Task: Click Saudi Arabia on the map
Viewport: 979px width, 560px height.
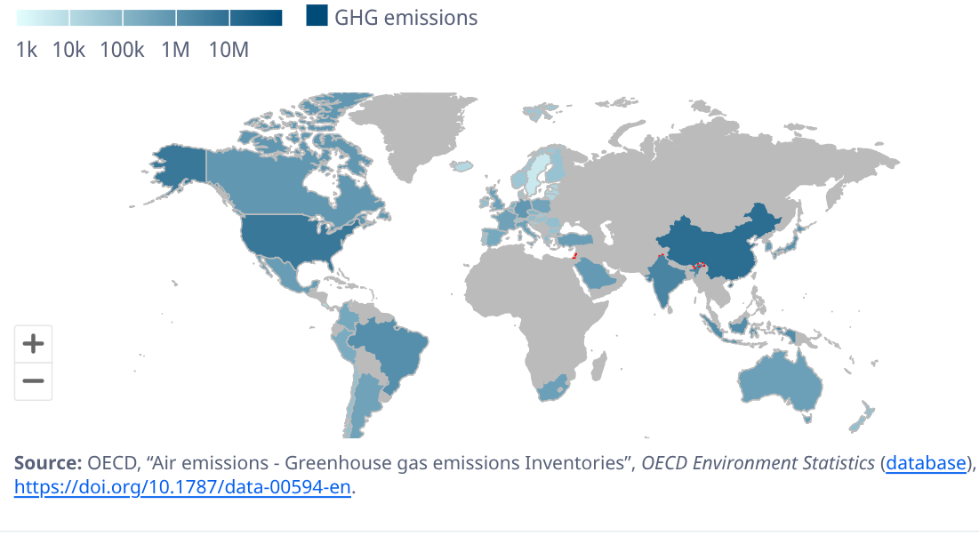Action: click(596, 279)
